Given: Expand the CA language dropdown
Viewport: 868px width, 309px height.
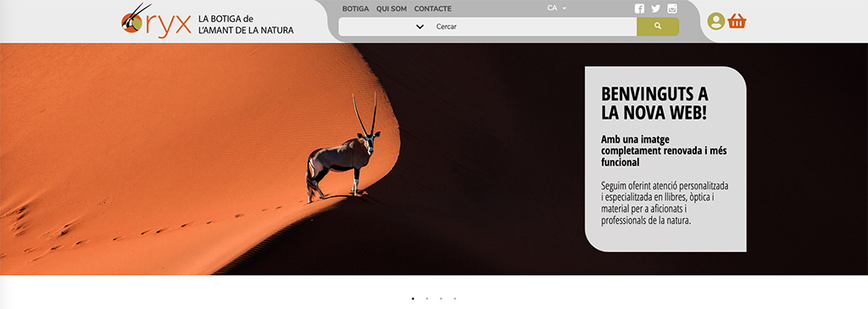Looking at the screenshot, I should (556, 8).
